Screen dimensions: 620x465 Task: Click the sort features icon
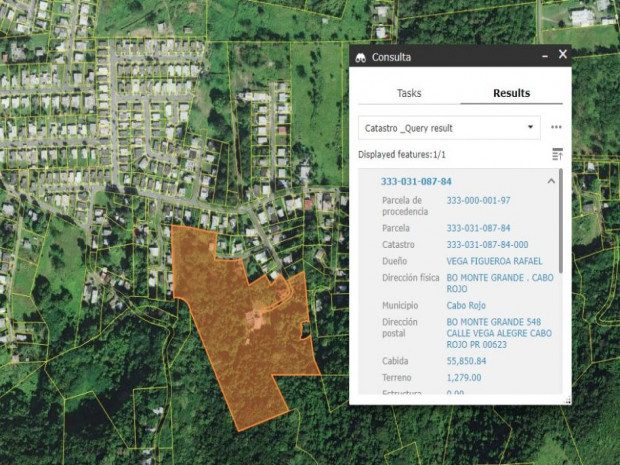557,154
